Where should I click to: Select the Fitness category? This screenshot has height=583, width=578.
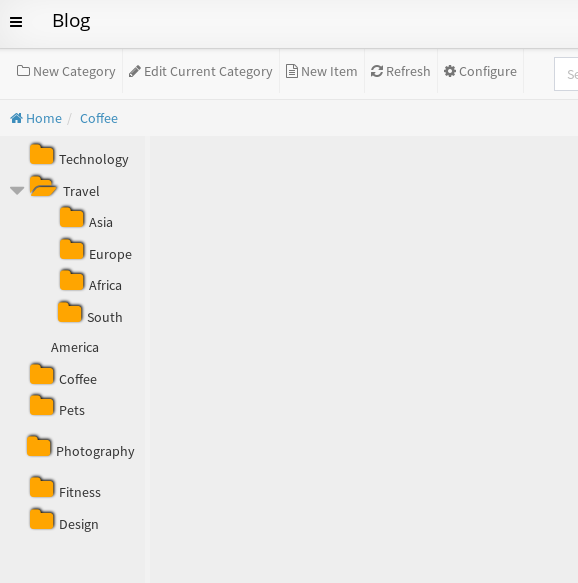click(x=80, y=492)
